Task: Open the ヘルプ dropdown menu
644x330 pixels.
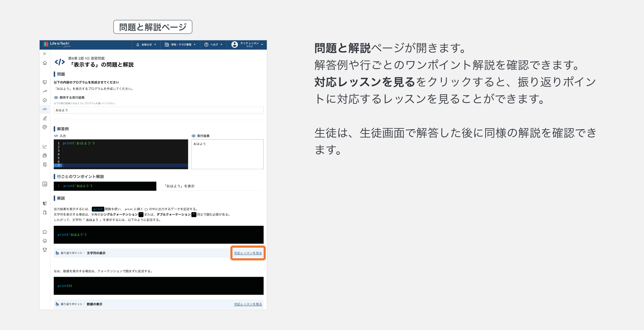Action: 213,45
